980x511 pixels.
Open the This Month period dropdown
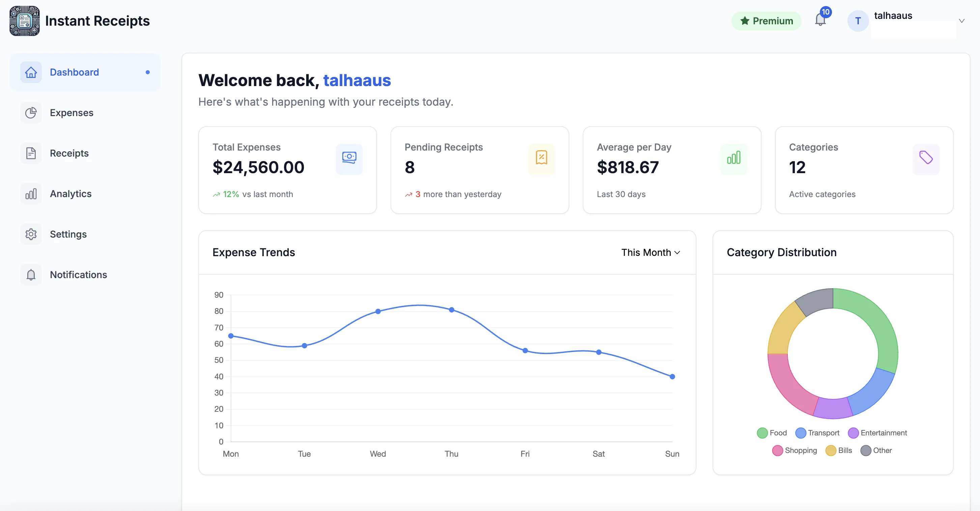[650, 252]
